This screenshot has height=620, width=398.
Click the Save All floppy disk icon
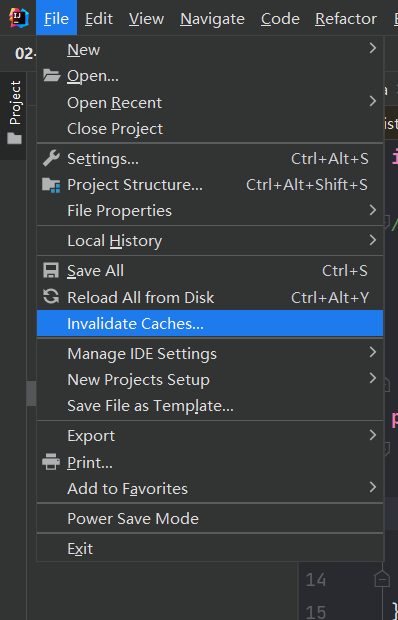(51, 271)
